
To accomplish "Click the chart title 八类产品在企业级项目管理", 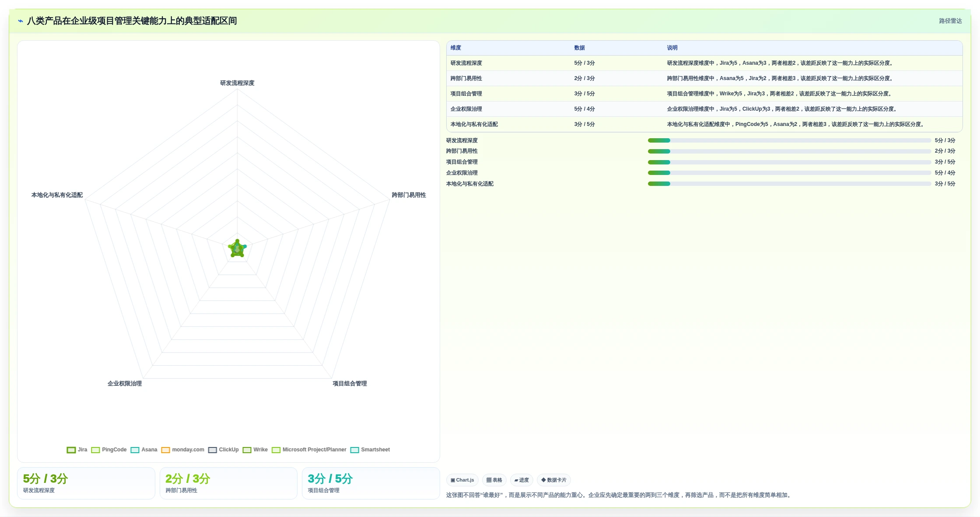I will pos(132,21).
